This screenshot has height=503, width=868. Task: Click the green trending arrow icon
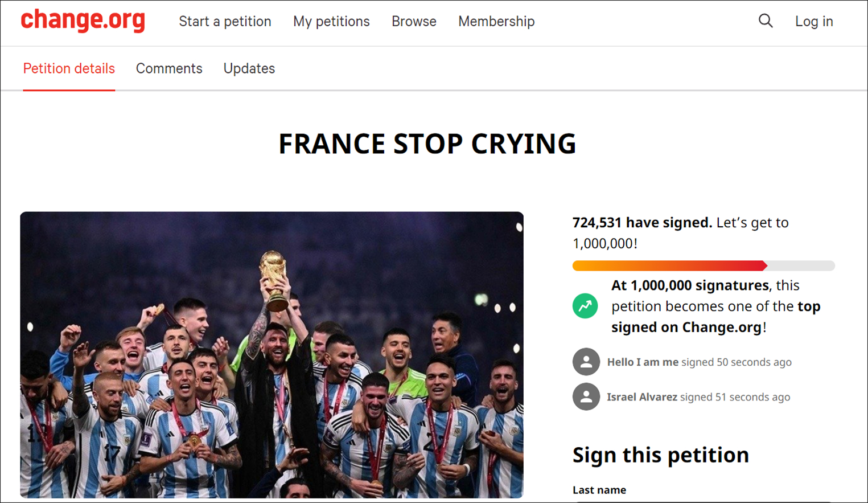[x=585, y=306]
